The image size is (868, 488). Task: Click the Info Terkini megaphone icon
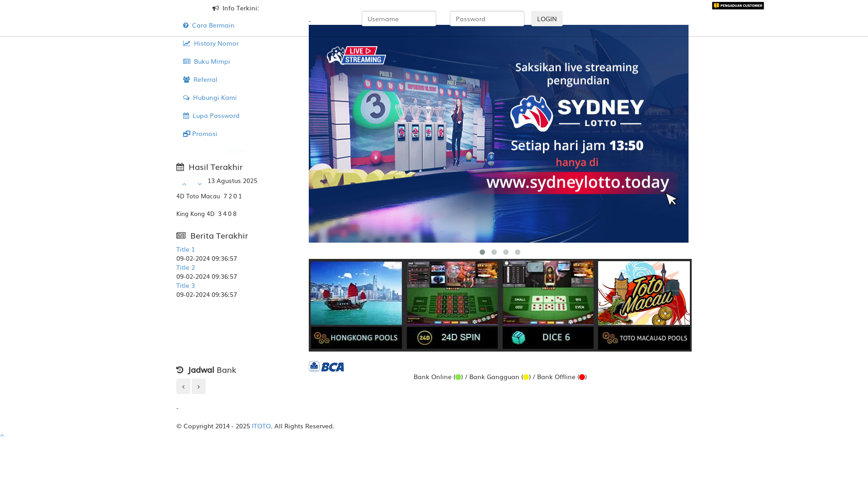pos(216,8)
